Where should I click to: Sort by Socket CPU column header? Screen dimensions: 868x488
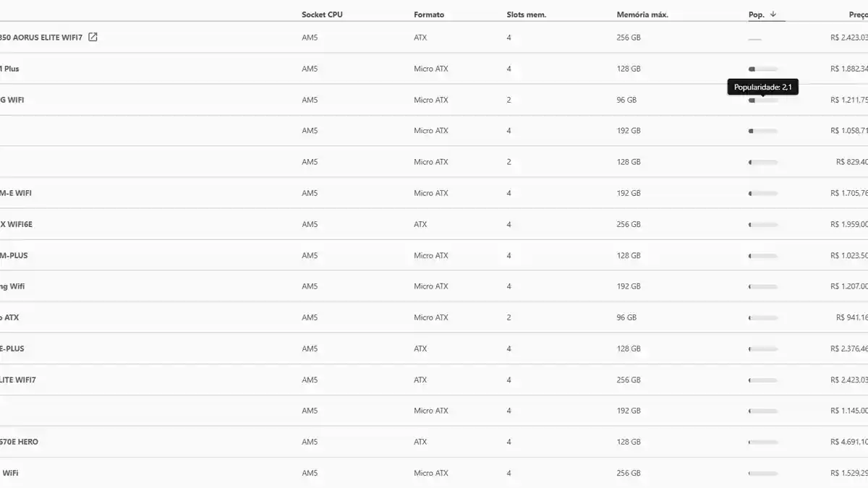tap(322, 14)
